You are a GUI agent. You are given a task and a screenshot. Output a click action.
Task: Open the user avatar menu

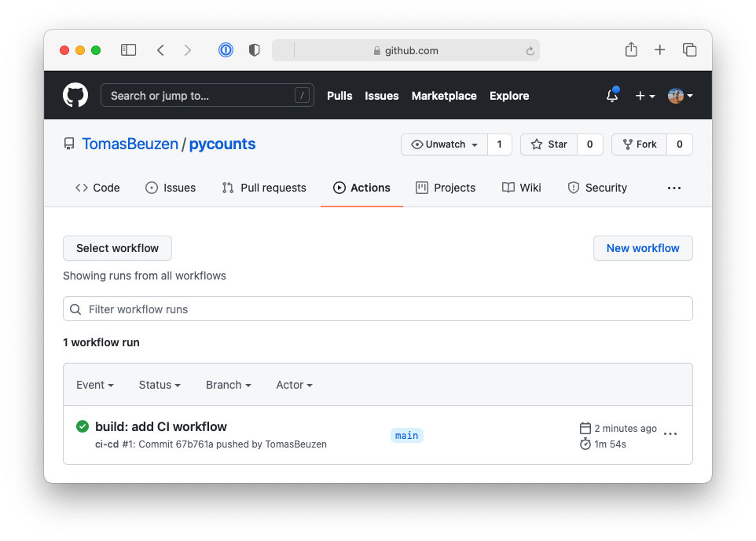tap(681, 96)
